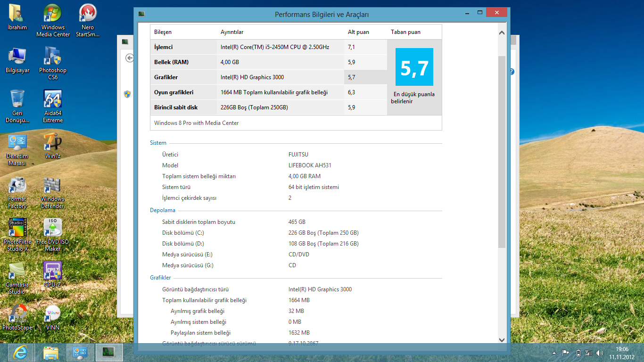
Task: Close the Performans Bilgileri window
Action: 496,12
